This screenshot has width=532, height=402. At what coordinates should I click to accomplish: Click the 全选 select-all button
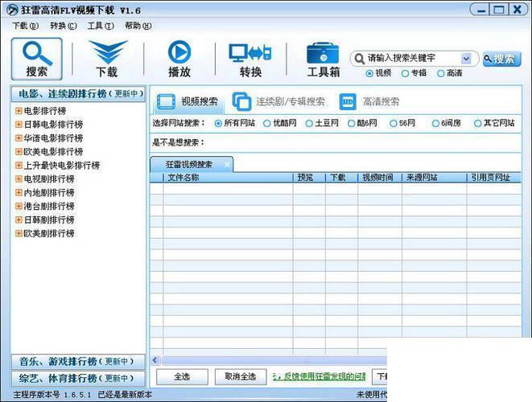(182, 376)
